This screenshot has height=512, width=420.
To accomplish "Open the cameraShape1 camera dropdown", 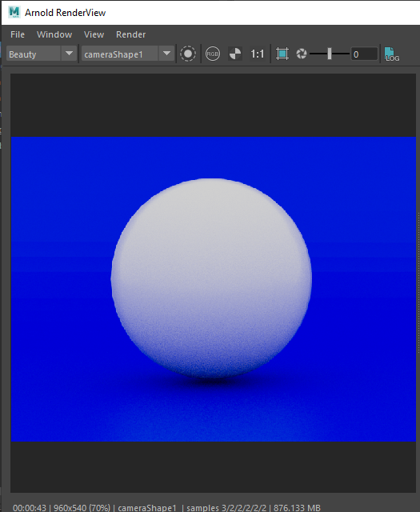I will [128, 54].
